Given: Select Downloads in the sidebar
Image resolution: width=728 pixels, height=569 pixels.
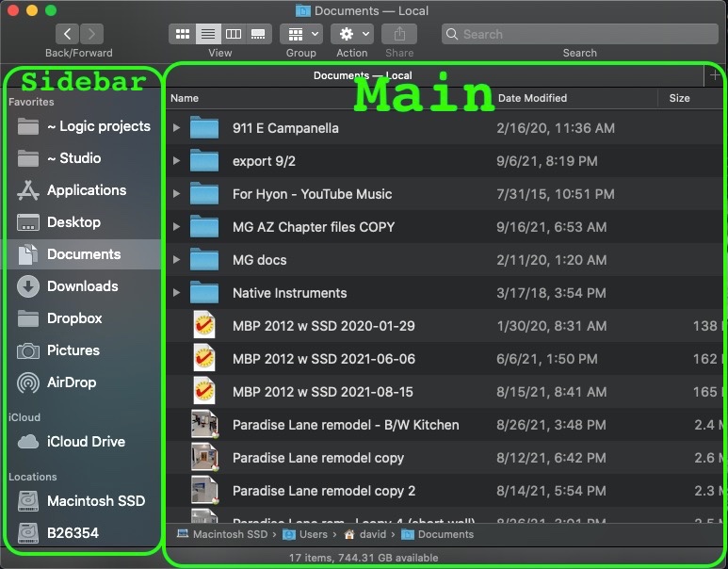Looking at the screenshot, I should (x=82, y=286).
